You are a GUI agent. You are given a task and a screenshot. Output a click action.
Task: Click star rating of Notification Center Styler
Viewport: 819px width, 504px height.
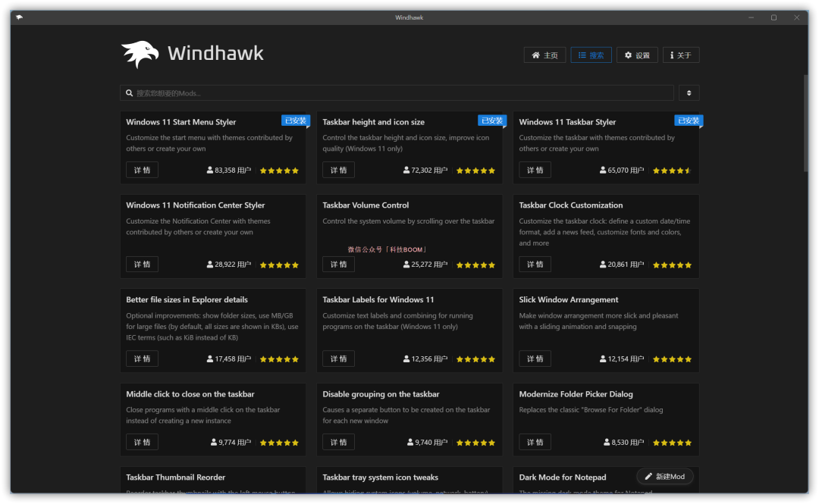click(279, 265)
